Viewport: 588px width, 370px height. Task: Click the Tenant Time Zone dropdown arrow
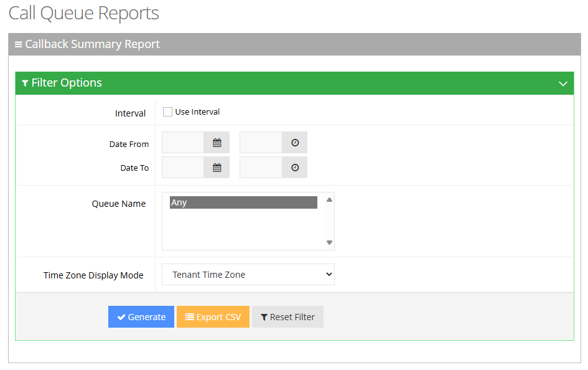pyautogui.click(x=328, y=274)
